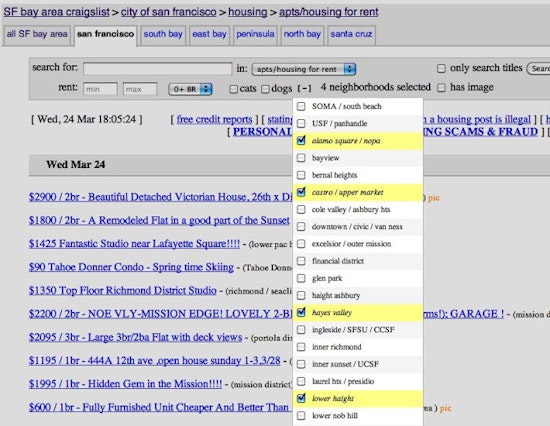
Task: Collapse the neighborhoods list with [-]
Action: tap(304, 88)
